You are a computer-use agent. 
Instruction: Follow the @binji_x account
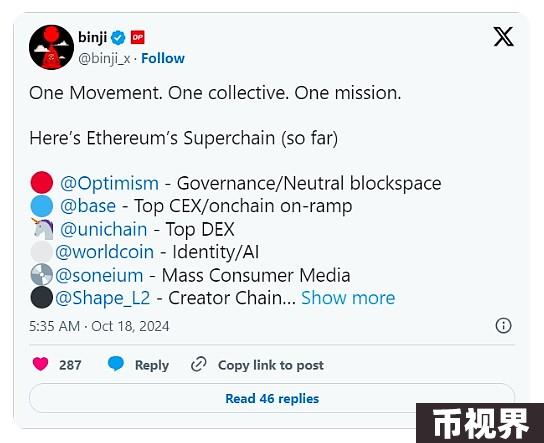coord(163,58)
